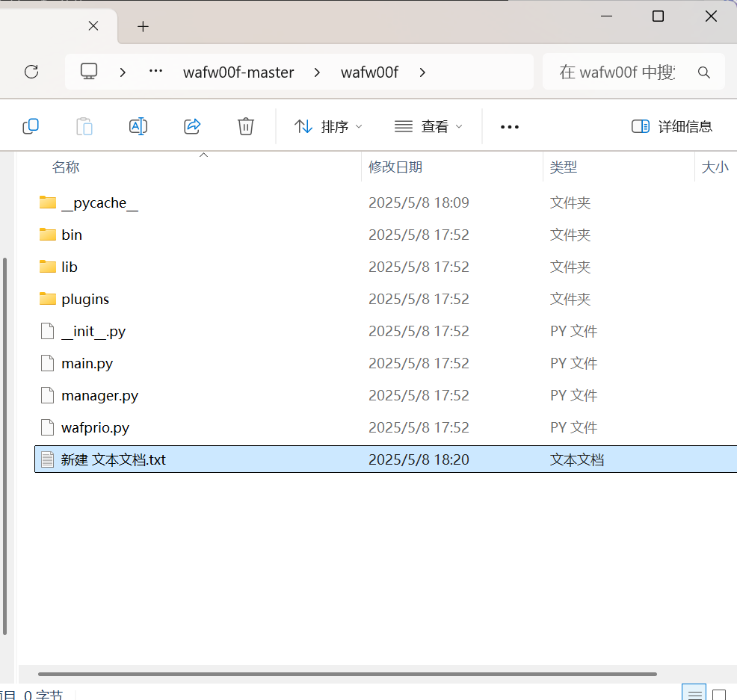Open a new tab with the plus button

(142, 25)
